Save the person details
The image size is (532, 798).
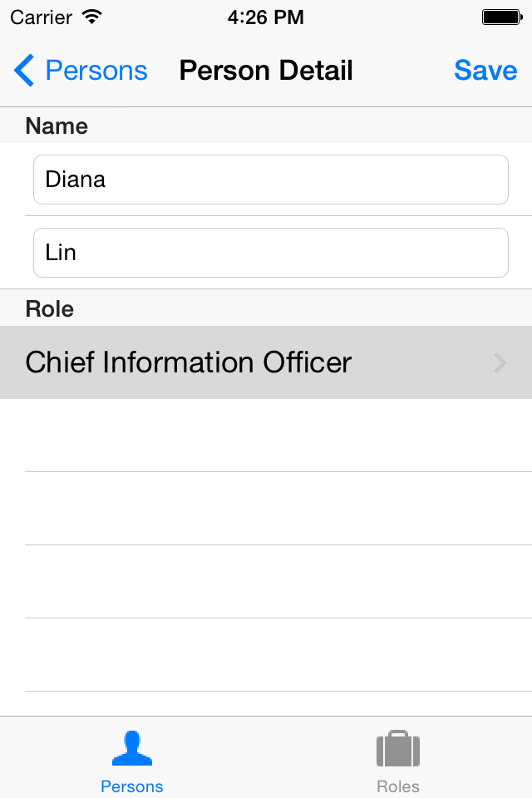point(485,70)
